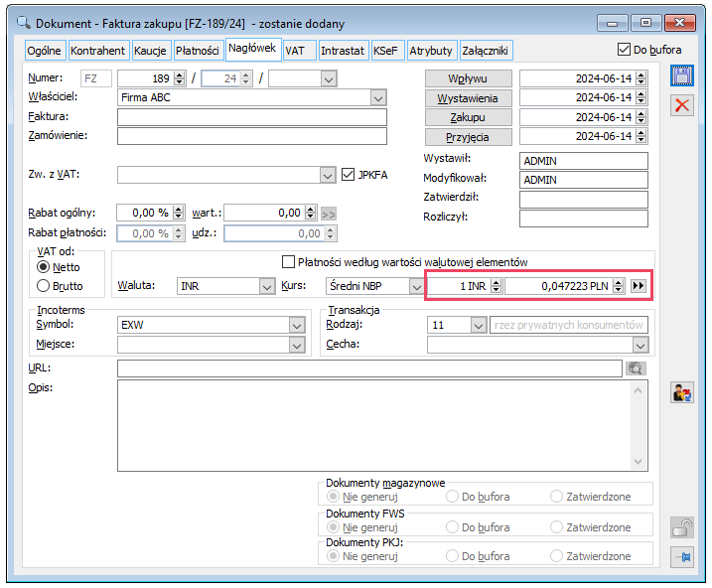Click the PLN exchange rate spinner

(618, 286)
